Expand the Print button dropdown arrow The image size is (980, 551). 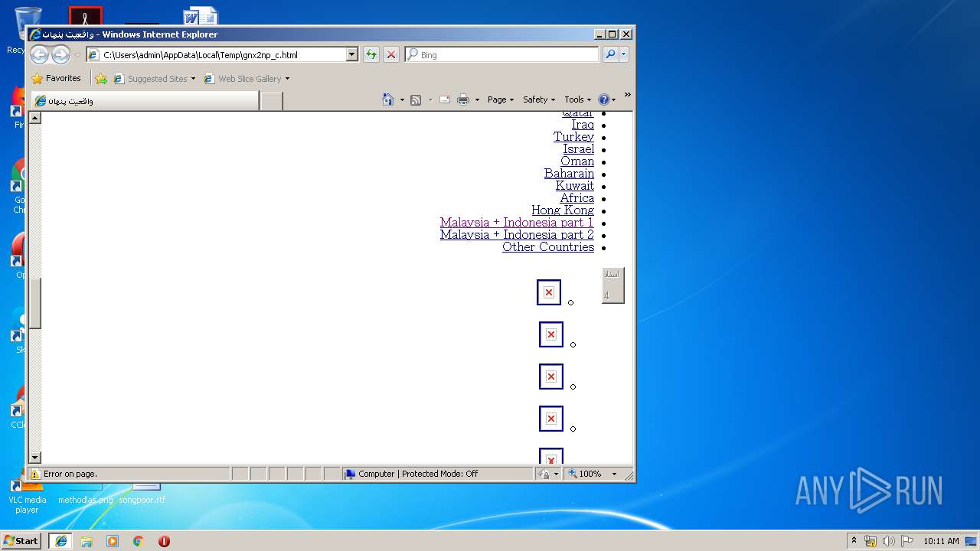click(x=477, y=99)
